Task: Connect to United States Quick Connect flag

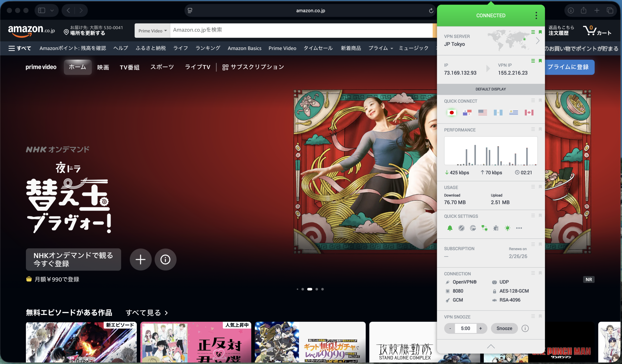Action: pos(483,113)
